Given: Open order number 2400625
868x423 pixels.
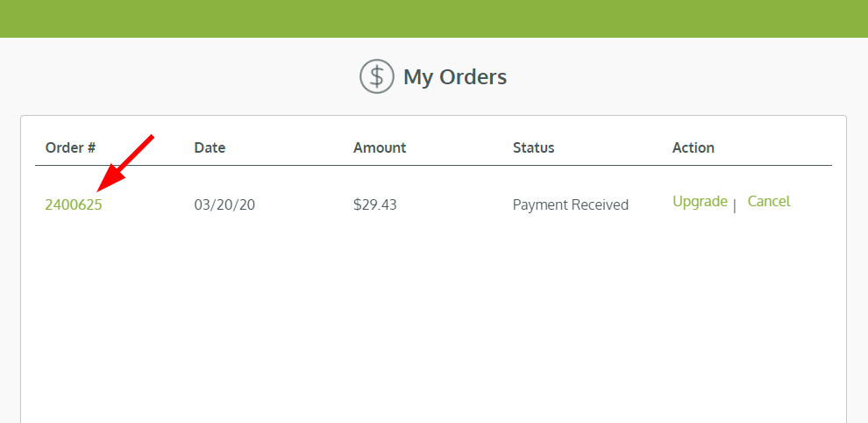Looking at the screenshot, I should click(x=74, y=204).
